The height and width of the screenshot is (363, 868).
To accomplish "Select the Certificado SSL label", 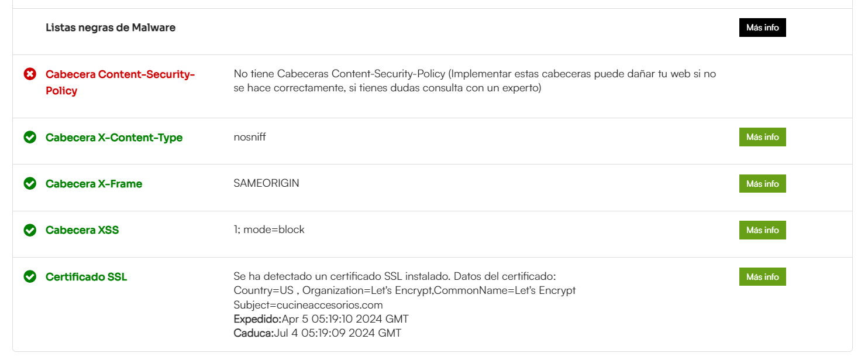I will [x=87, y=277].
